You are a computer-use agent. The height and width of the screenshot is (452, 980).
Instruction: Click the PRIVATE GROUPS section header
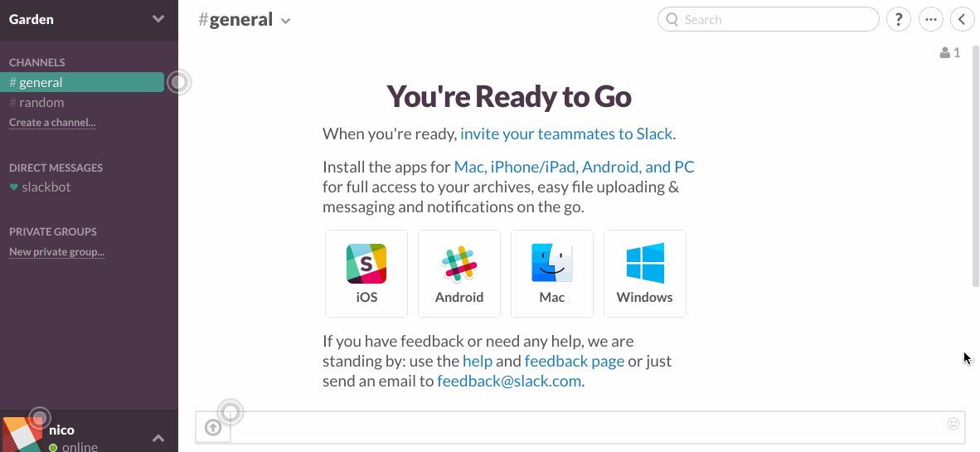click(x=52, y=231)
